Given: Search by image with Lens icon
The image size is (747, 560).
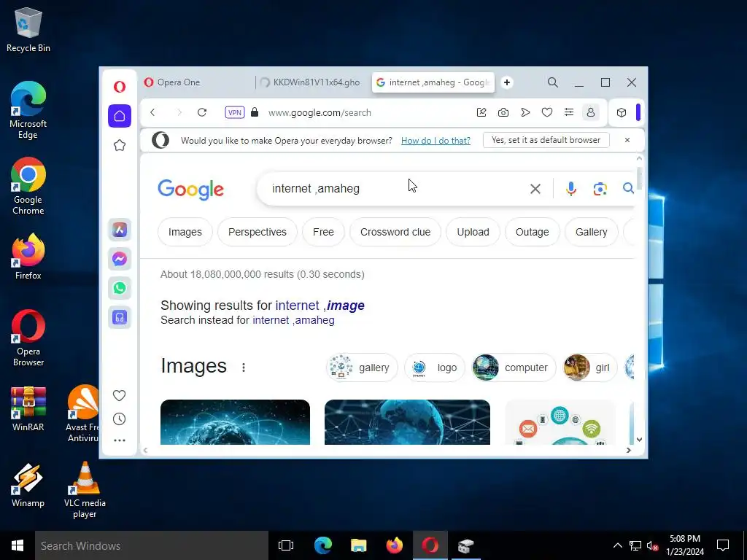Looking at the screenshot, I should point(600,189).
